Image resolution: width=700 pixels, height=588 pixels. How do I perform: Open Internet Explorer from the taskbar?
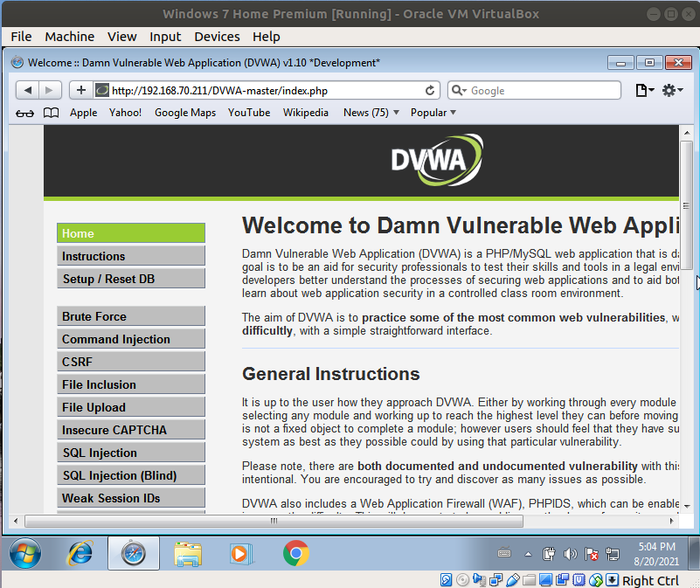click(80, 554)
